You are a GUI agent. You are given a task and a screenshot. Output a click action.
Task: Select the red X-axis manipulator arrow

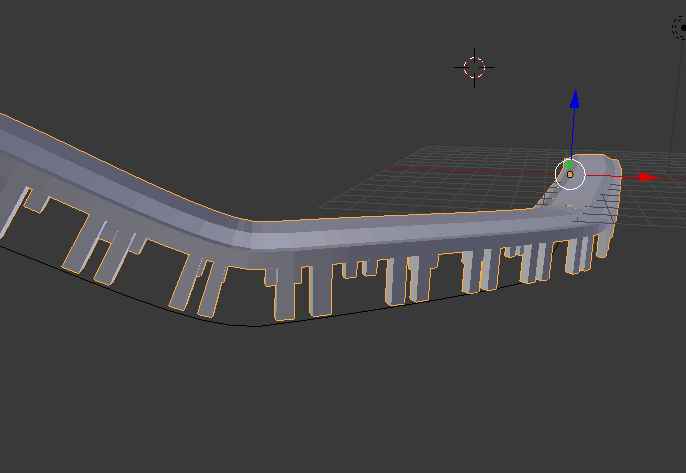pos(645,177)
